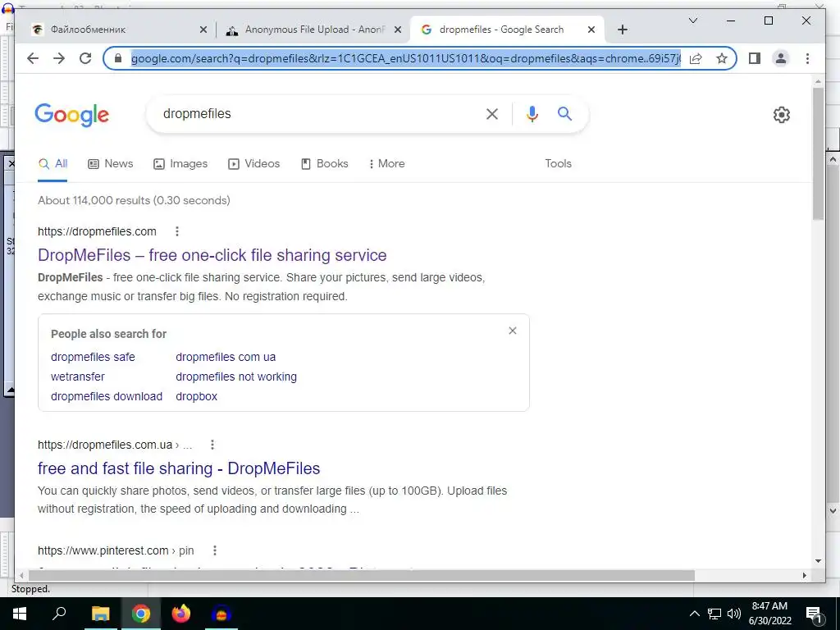This screenshot has height=630, width=840.
Task: Open a new tab with plus button
Action: pyautogui.click(x=622, y=30)
